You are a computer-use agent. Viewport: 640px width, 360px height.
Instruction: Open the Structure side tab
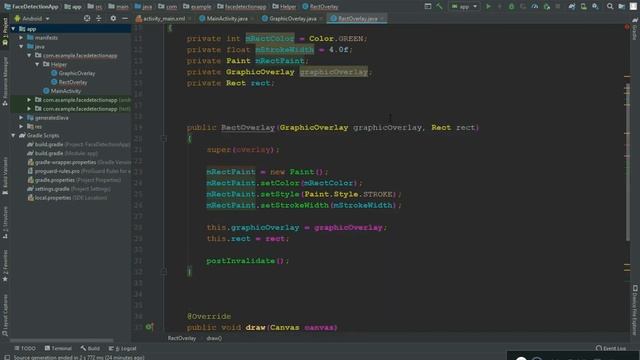click(x=5, y=222)
